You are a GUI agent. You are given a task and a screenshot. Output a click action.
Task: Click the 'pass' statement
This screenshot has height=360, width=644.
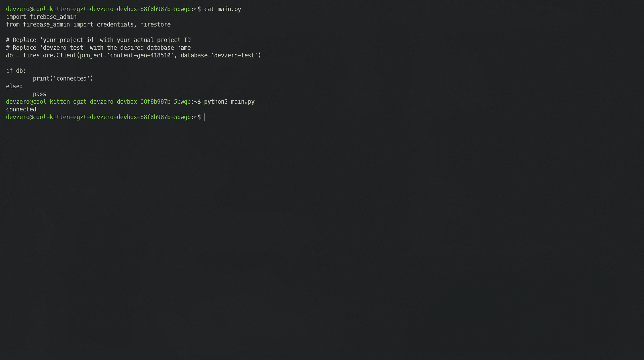tap(39, 94)
